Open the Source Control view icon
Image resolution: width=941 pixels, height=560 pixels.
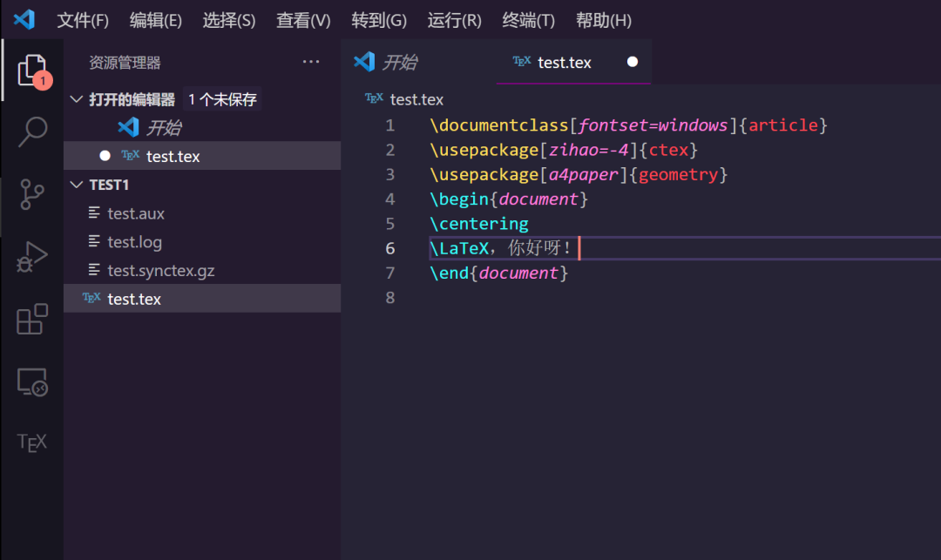coord(32,194)
